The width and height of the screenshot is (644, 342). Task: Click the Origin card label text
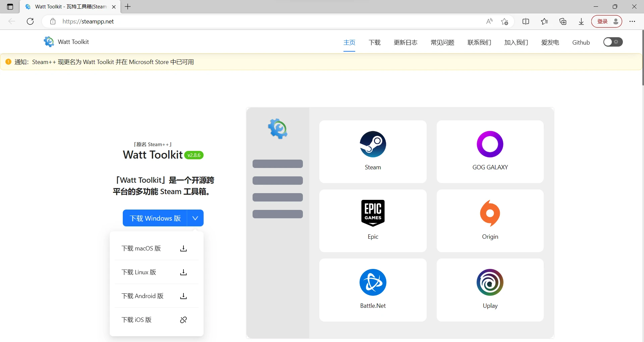pos(490,237)
